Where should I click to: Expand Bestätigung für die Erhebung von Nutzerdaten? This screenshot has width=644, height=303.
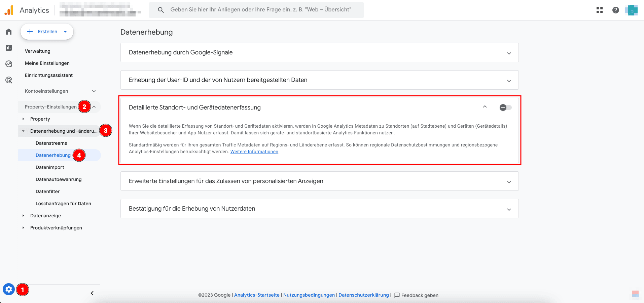(x=509, y=209)
